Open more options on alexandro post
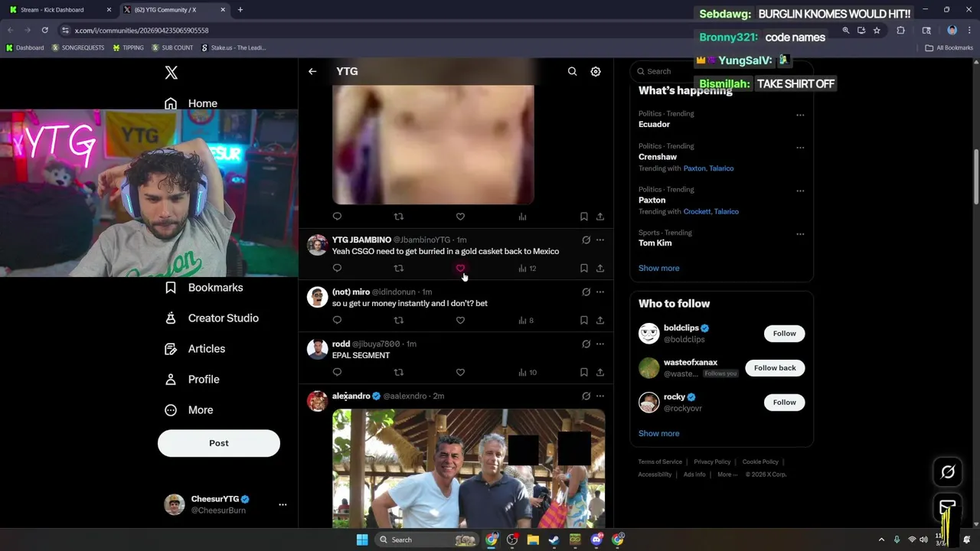This screenshot has height=551, width=980. click(x=600, y=396)
